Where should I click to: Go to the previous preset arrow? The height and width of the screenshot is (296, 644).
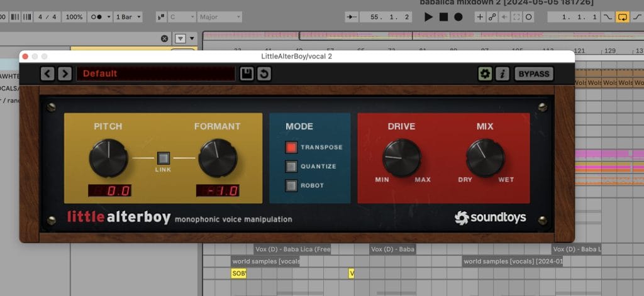48,74
